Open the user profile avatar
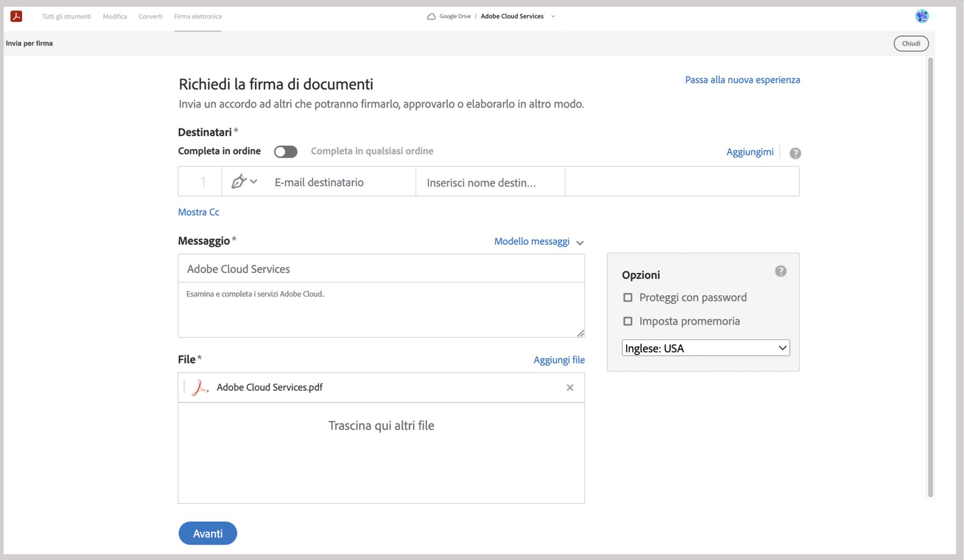965x560 pixels. (x=922, y=16)
